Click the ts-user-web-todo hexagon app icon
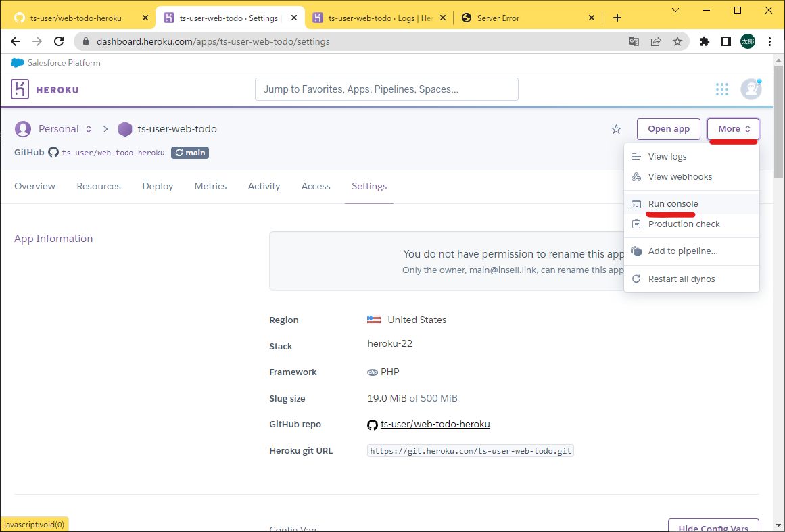 124,129
